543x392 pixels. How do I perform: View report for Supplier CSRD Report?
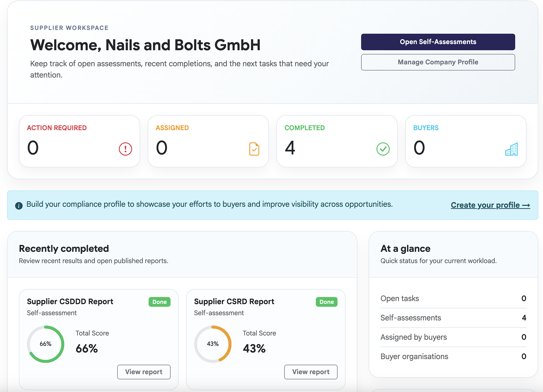(x=311, y=372)
